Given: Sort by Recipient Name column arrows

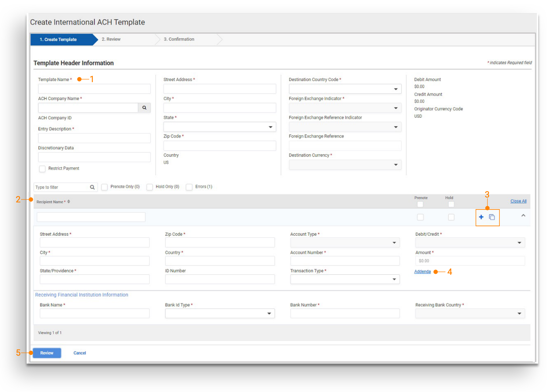Looking at the screenshot, I should (x=69, y=201).
